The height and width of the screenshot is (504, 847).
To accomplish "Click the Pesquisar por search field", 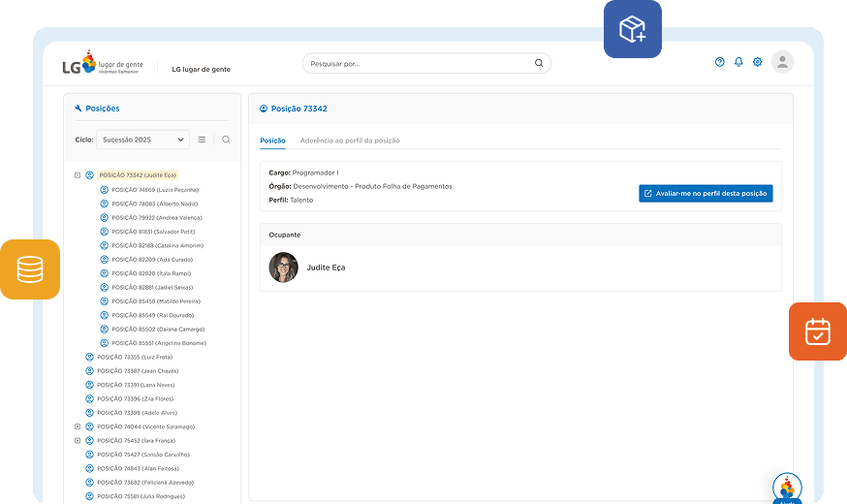I will (x=417, y=64).
